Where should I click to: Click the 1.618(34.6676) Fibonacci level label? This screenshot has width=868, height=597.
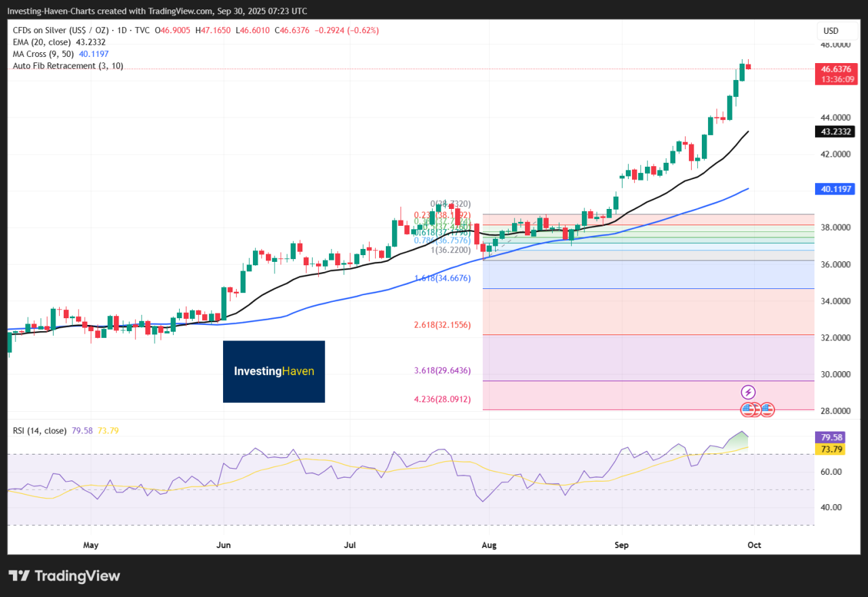(442, 279)
